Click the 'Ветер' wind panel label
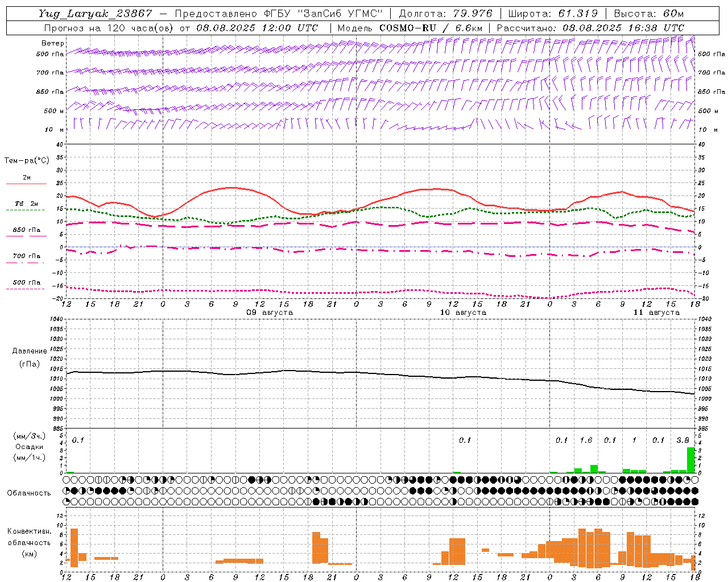 [53, 43]
